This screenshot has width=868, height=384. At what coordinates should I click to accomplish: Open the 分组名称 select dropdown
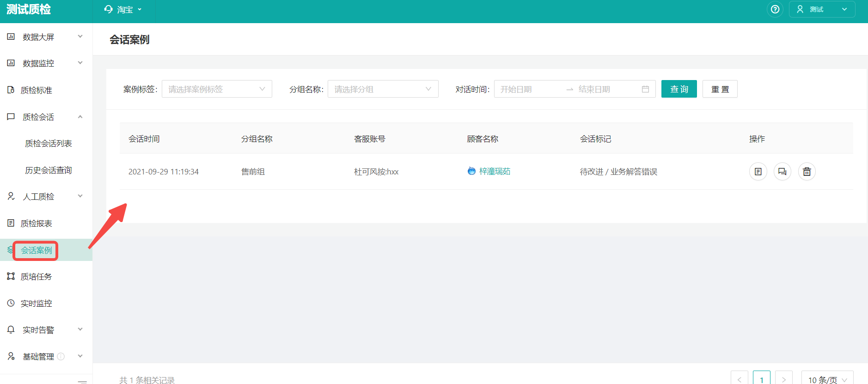tap(383, 89)
